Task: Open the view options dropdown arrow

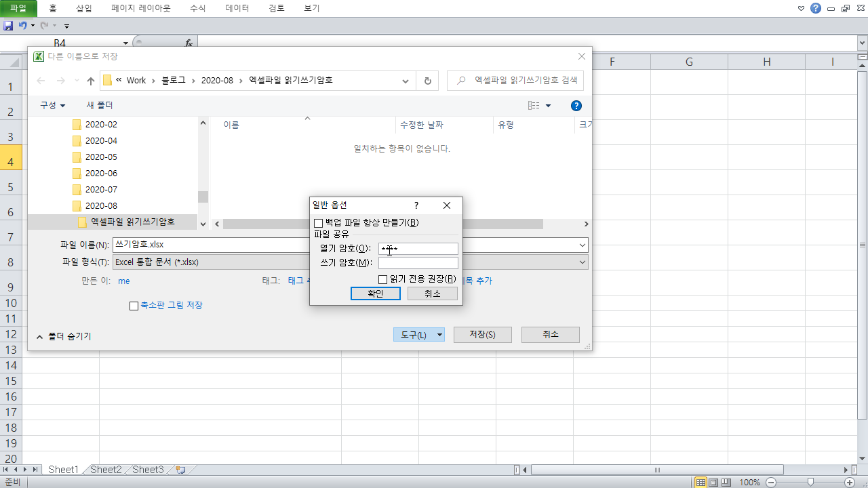Action: tap(548, 106)
